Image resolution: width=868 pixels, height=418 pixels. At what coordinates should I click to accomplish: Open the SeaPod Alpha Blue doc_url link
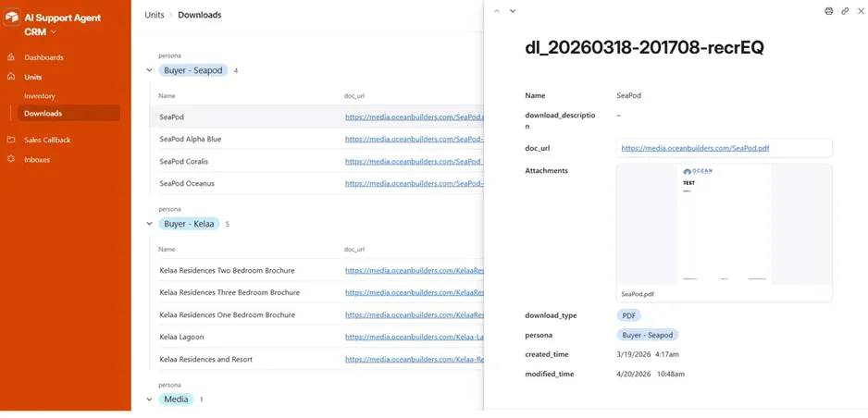415,140
